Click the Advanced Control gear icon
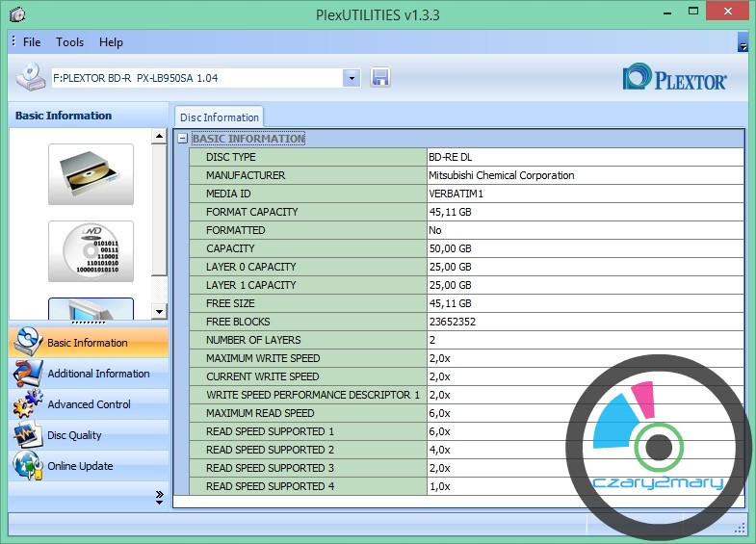756x544 pixels. (27, 404)
